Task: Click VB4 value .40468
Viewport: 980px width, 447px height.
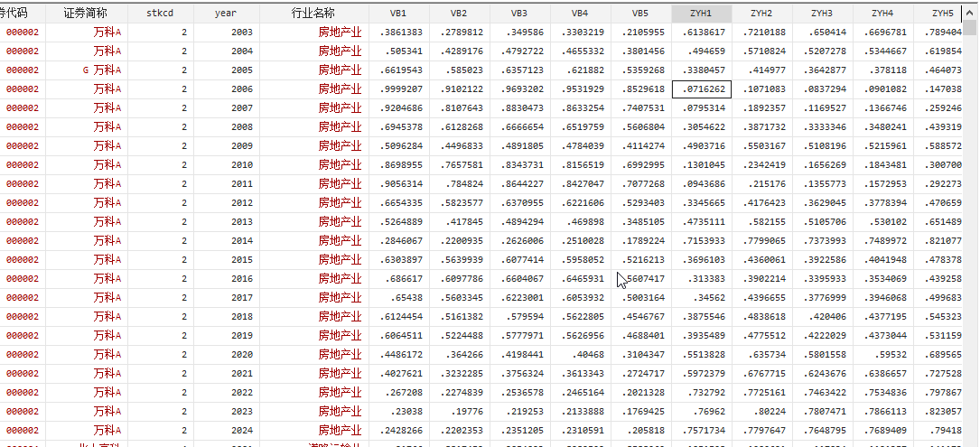Action: coord(578,355)
